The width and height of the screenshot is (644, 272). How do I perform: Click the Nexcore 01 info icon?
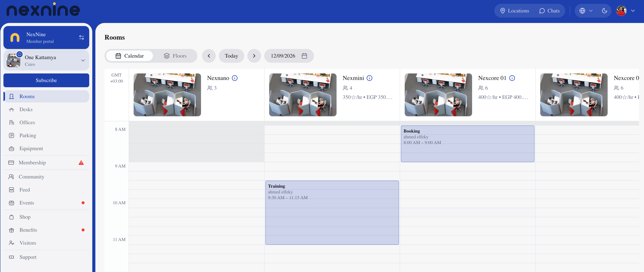(x=512, y=78)
